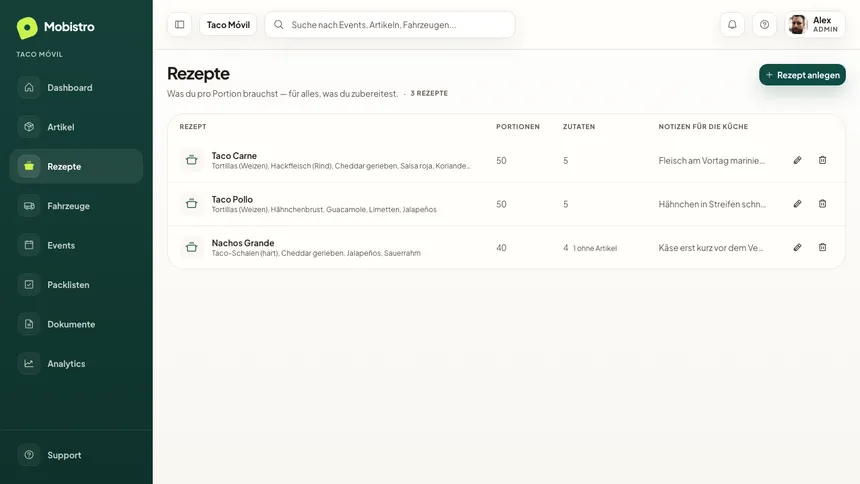Open the Taco Pollo recipe name
This screenshot has height=484, width=860.
(232, 199)
